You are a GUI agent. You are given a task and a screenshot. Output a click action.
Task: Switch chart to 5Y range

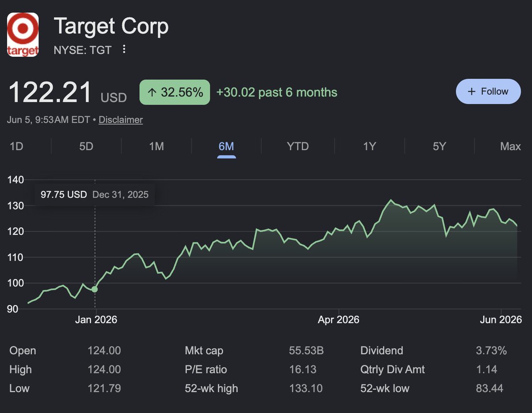coord(439,146)
